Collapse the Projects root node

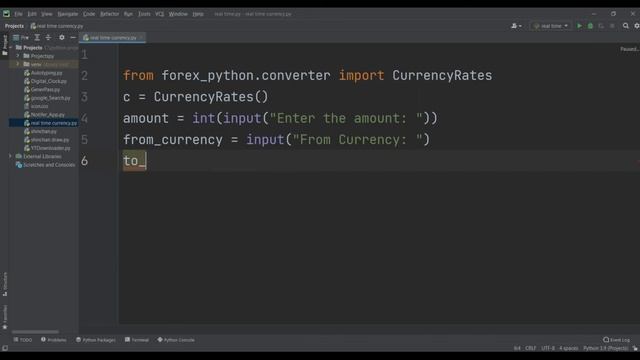(11, 47)
